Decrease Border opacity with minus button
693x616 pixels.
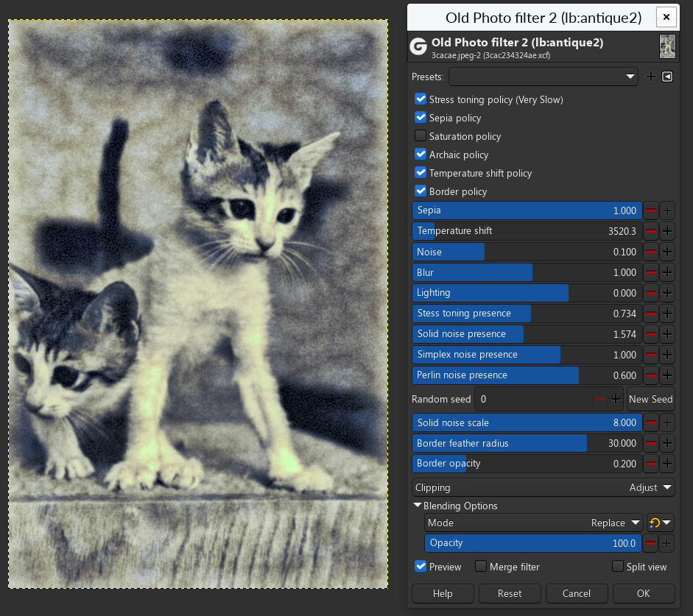(651, 464)
